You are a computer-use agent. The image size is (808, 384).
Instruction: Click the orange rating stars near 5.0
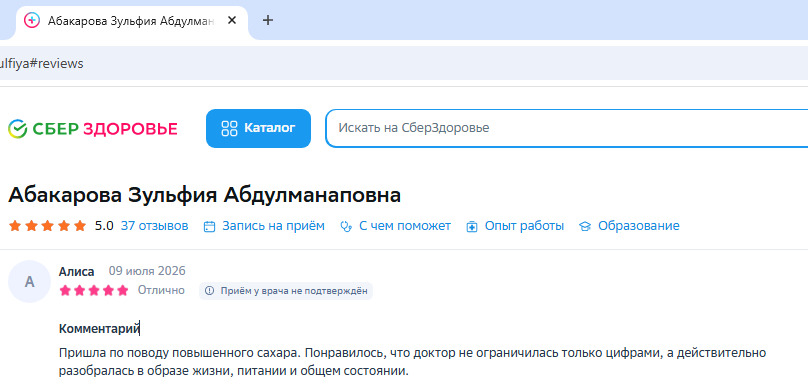(47, 226)
